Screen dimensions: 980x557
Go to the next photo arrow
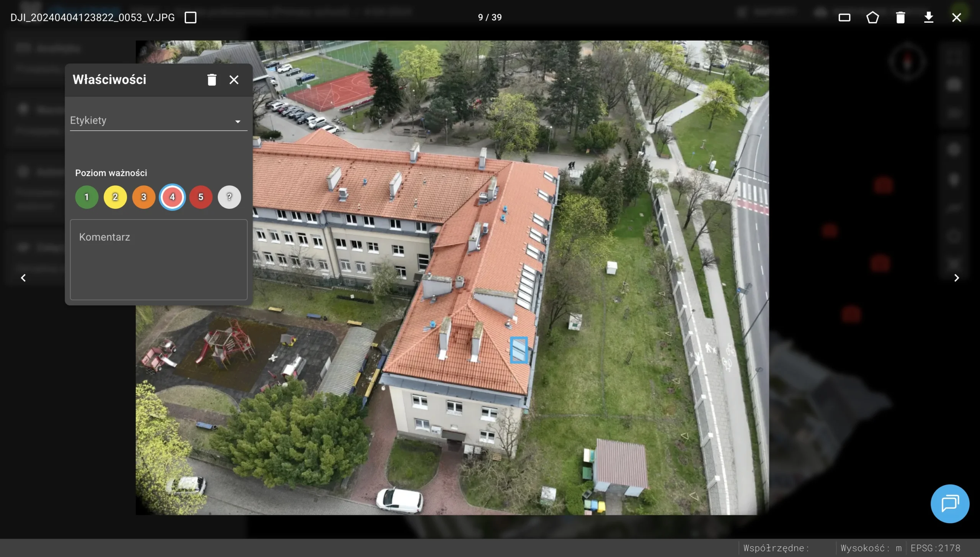coord(956,278)
